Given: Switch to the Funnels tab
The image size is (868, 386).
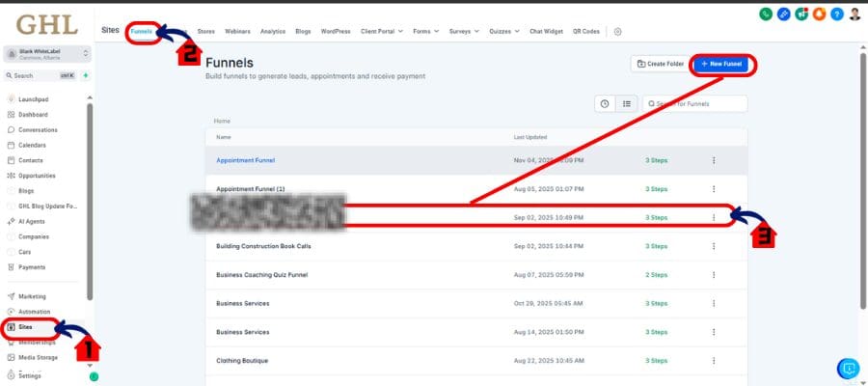Looking at the screenshot, I should (x=142, y=31).
